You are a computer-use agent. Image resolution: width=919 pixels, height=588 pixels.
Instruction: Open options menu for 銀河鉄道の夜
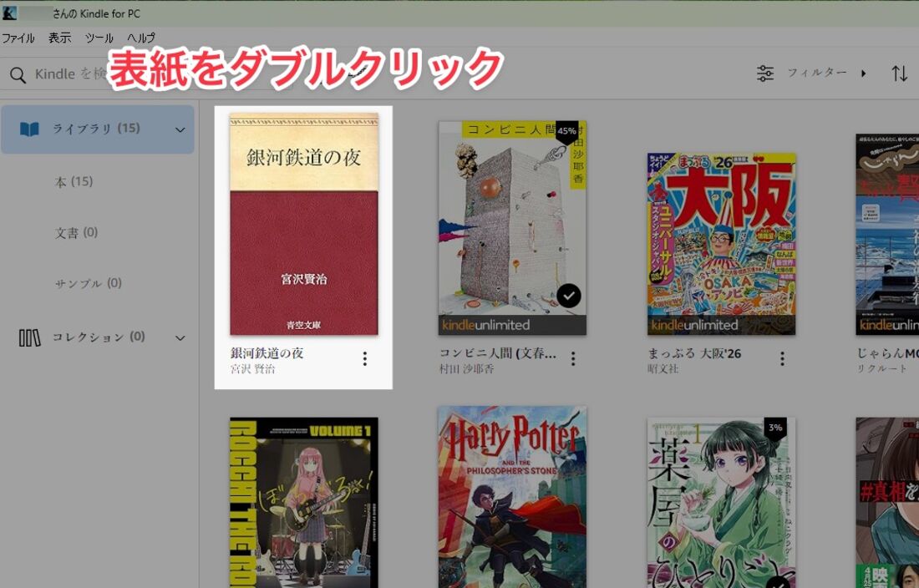click(364, 359)
